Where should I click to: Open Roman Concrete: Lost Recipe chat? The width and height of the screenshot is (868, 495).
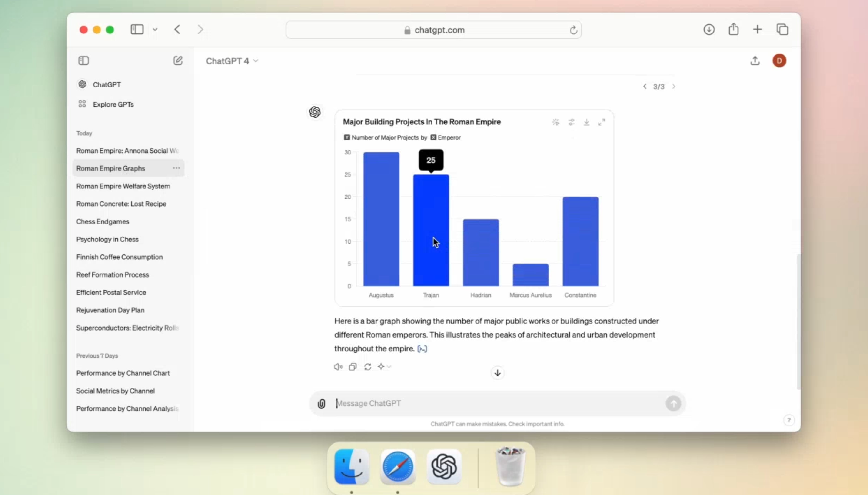click(121, 204)
